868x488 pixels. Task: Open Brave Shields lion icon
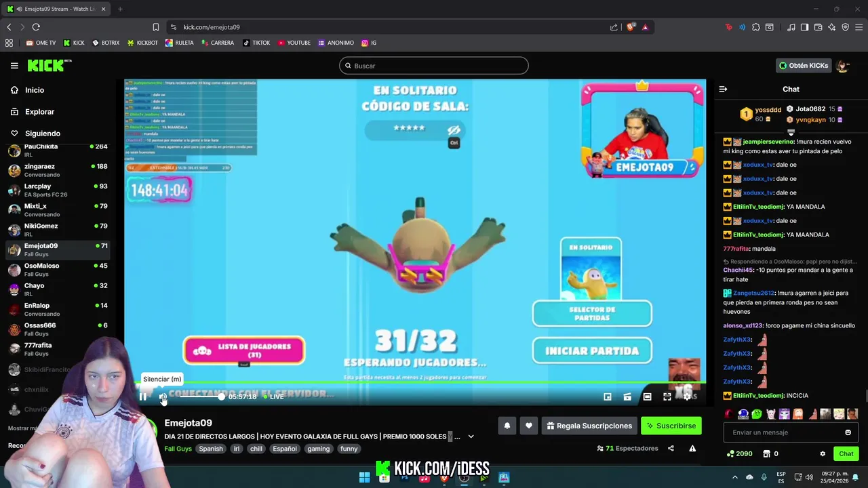[631, 27]
